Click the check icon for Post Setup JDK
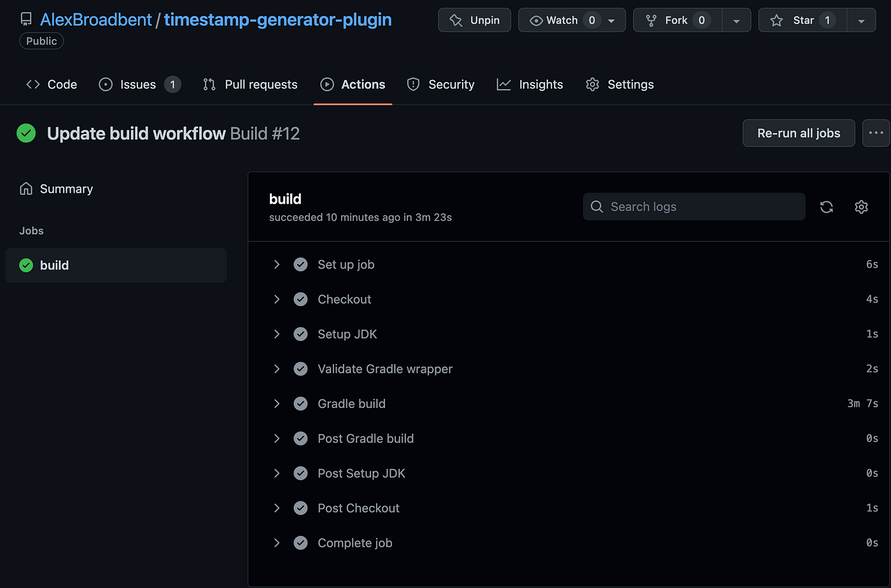The height and width of the screenshot is (588, 891). (301, 473)
